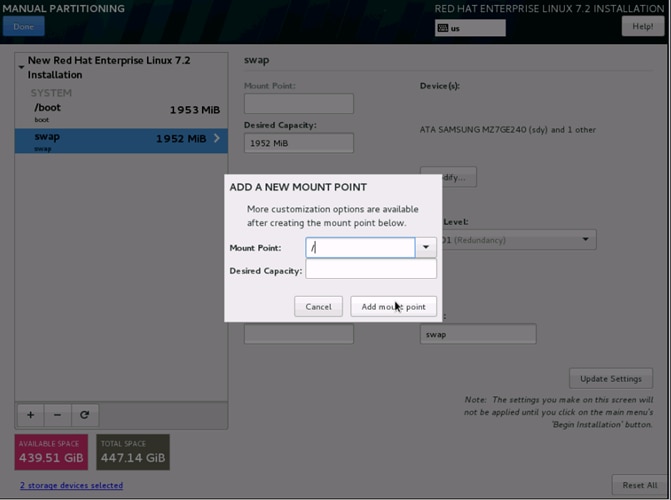671x500 pixels.
Task: Open Mount Point dropdown arrow in dialog
Action: (x=426, y=247)
